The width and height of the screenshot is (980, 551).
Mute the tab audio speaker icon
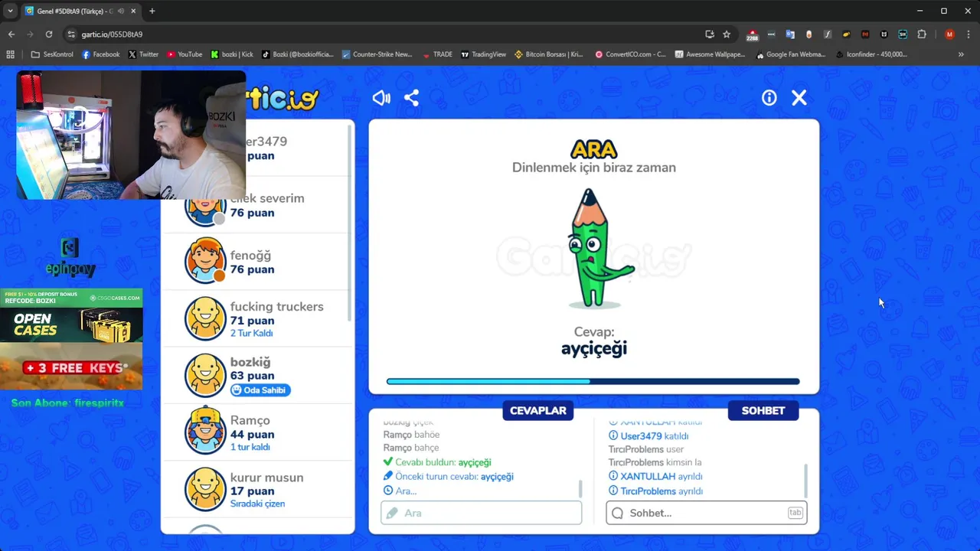[x=120, y=11]
